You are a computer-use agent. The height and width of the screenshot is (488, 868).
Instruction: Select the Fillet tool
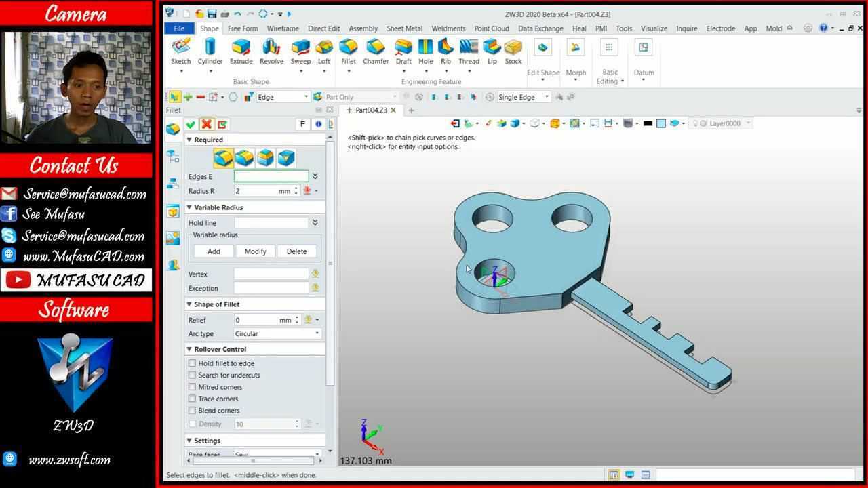click(348, 51)
